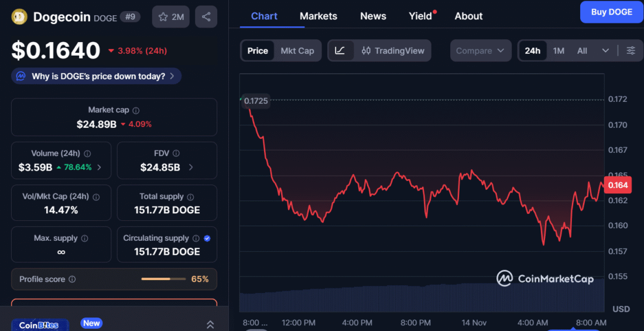Select All time range

pos(582,50)
